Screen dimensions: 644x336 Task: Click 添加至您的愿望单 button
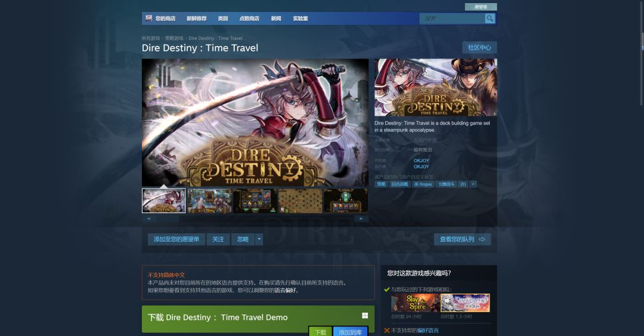tap(176, 239)
